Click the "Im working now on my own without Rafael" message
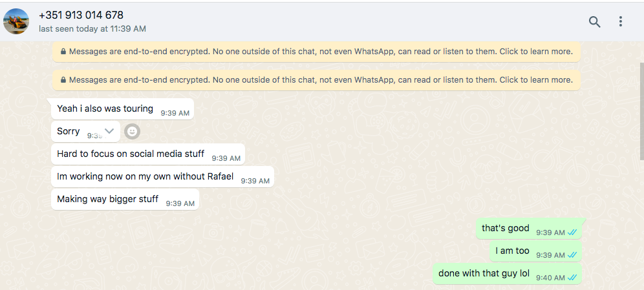Viewport: 644px width, 290px height. pyautogui.click(x=163, y=177)
